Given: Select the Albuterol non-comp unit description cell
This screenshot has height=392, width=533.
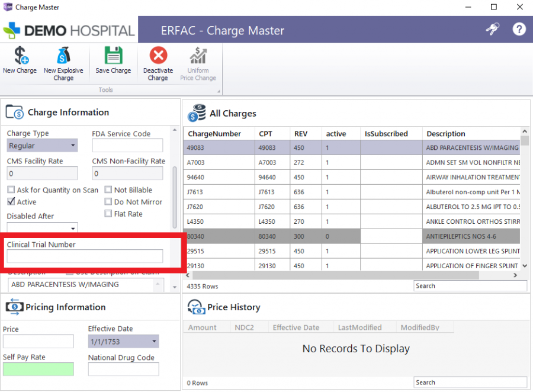Looking at the screenshot, I should coord(471,192).
